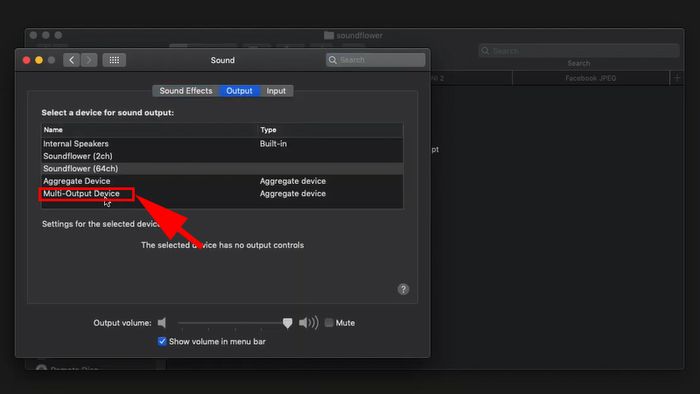This screenshot has width=700, height=394.
Task: Click the Name column header
Action: click(150, 130)
